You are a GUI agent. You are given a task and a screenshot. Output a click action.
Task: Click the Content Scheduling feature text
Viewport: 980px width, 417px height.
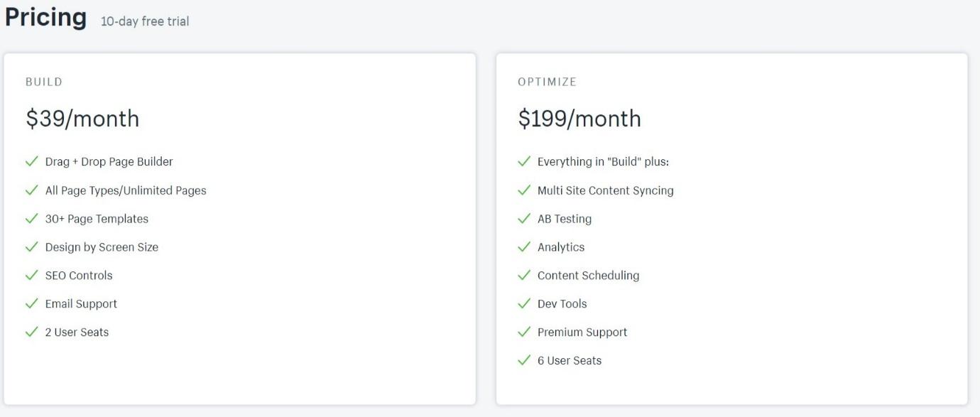click(x=588, y=276)
